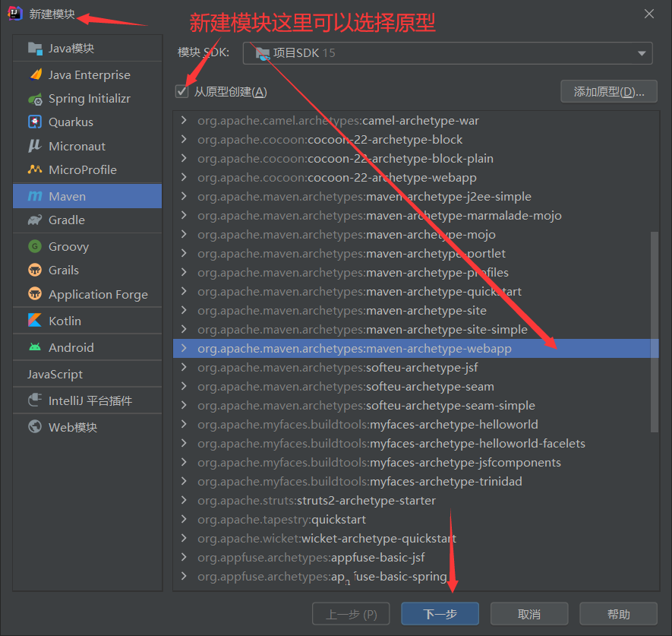Select cocoon-22-archetype-block archetype row

coord(415,139)
